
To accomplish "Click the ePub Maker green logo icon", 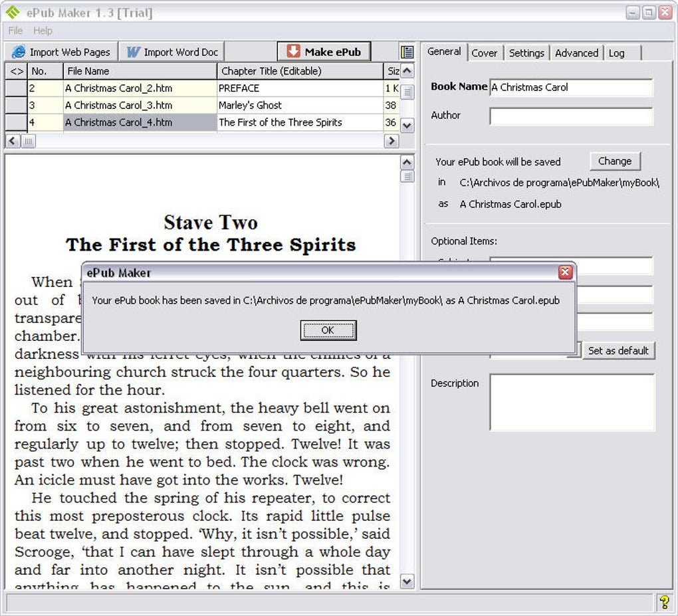I will (x=12, y=12).
